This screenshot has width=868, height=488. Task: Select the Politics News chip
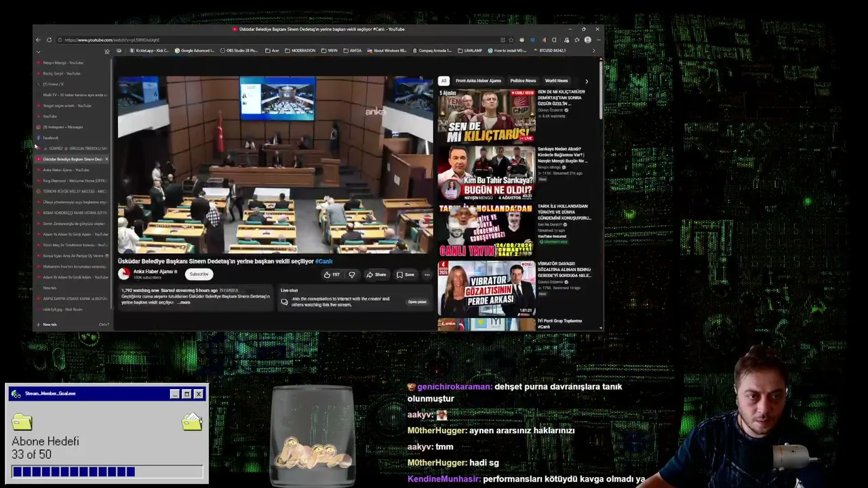[x=523, y=81]
